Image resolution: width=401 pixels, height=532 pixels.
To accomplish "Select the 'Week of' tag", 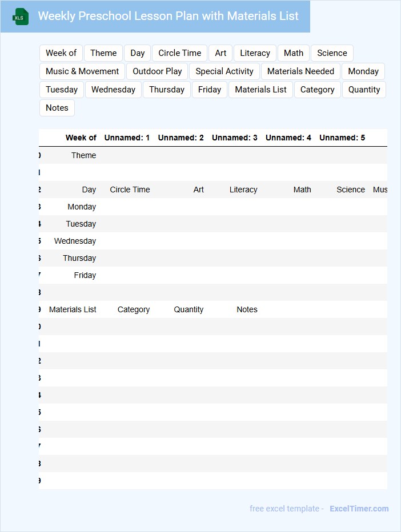I will coord(61,53).
